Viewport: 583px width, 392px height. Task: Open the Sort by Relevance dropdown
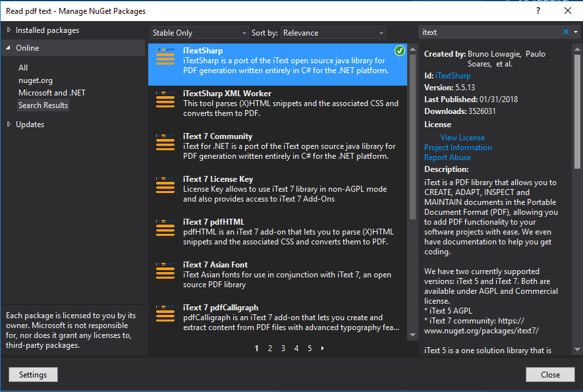333,32
